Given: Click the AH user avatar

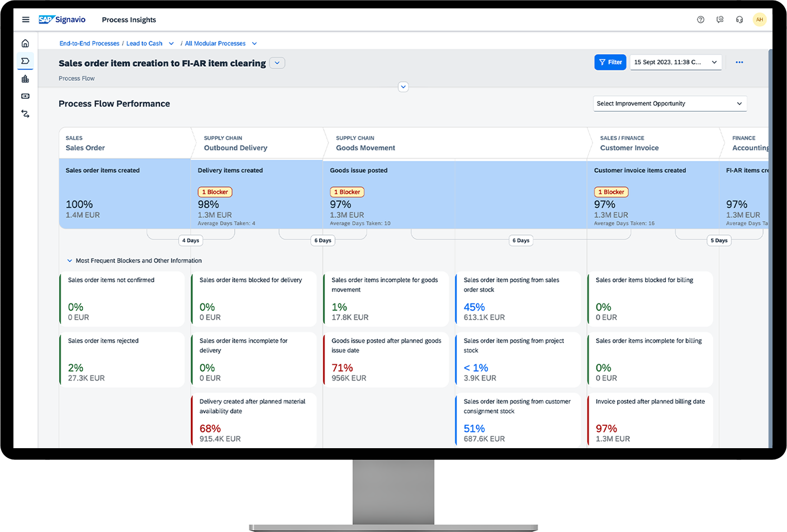Looking at the screenshot, I should tap(760, 19).
